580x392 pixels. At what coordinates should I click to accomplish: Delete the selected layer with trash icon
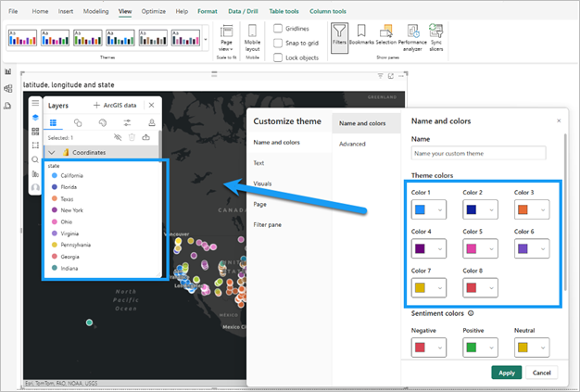[133, 137]
